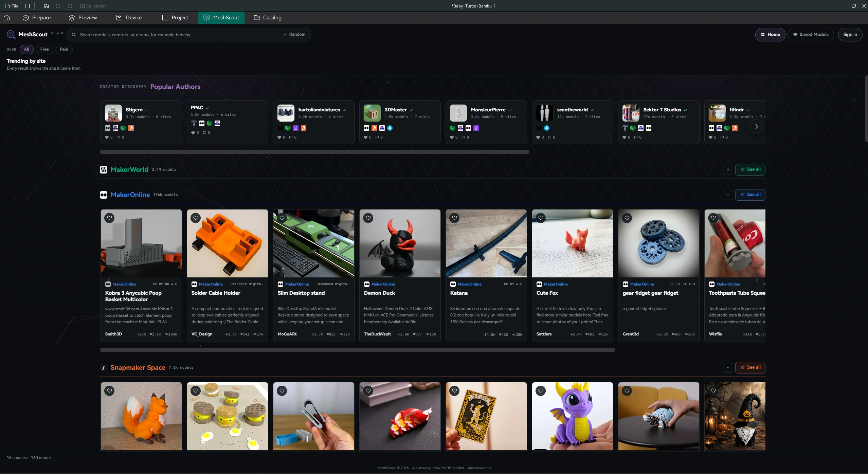Open the meshscout.net footer link

click(x=480, y=468)
